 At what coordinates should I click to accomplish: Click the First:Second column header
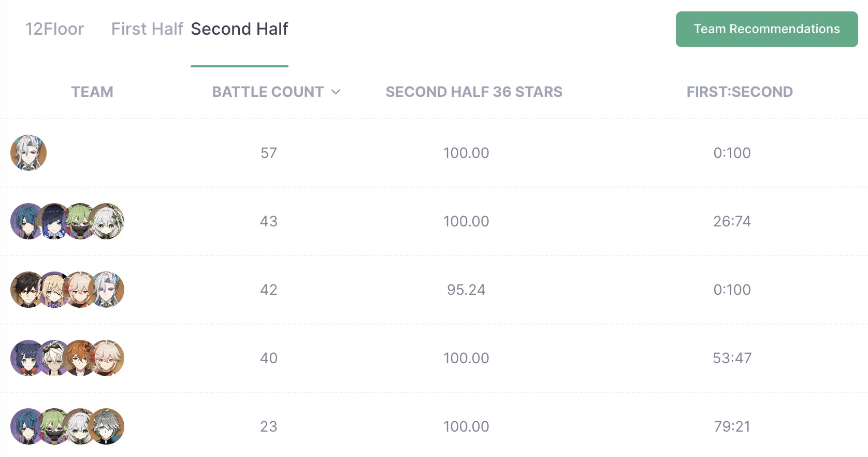pyautogui.click(x=740, y=92)
